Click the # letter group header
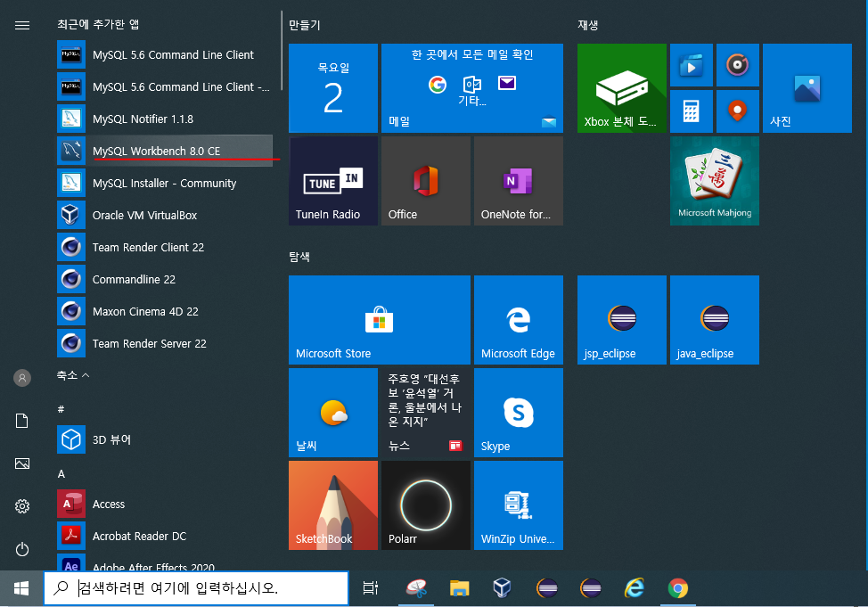The image size is (868, 607). click(x=61, y=409)
